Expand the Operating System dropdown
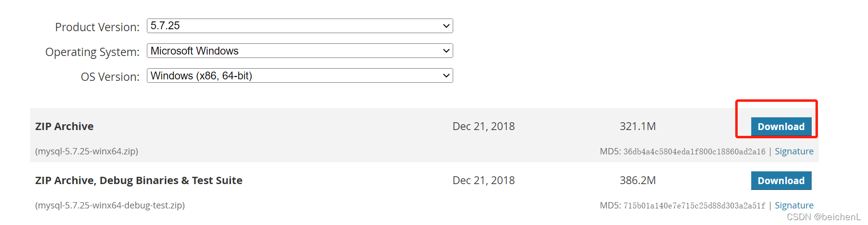868x225 pixels. 300,51
